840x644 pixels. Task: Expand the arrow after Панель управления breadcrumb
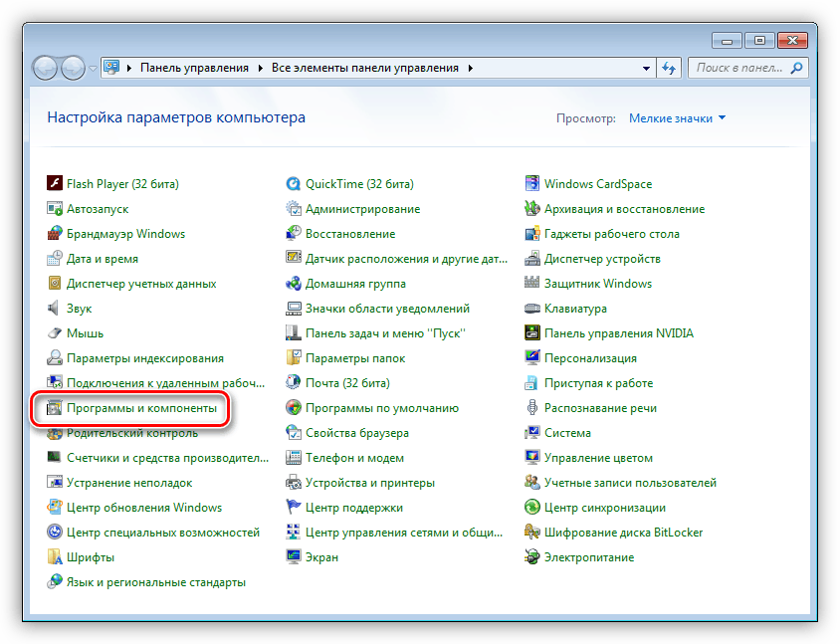click(261, 68)
